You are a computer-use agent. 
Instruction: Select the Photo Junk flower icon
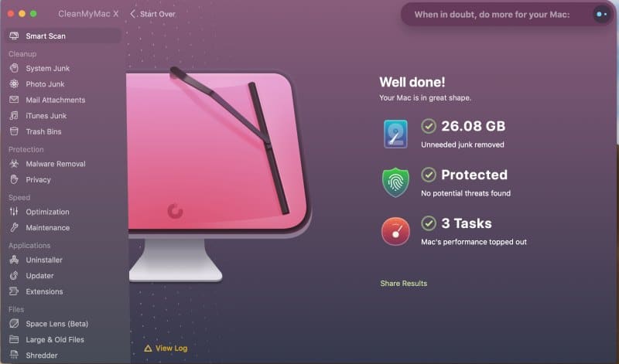(x=14, y=84)
